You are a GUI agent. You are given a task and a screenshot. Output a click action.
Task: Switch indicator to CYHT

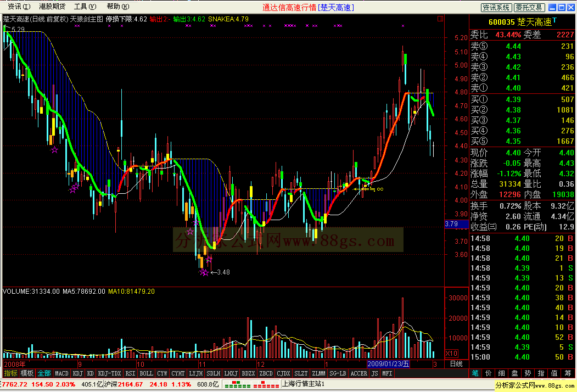tap(178, 373)
